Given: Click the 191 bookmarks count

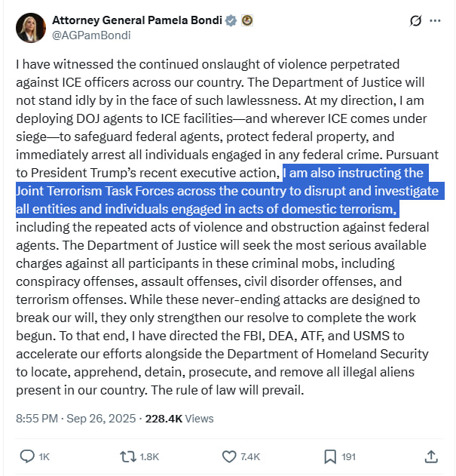Looking at the screenshot, I should click(349, 457).
